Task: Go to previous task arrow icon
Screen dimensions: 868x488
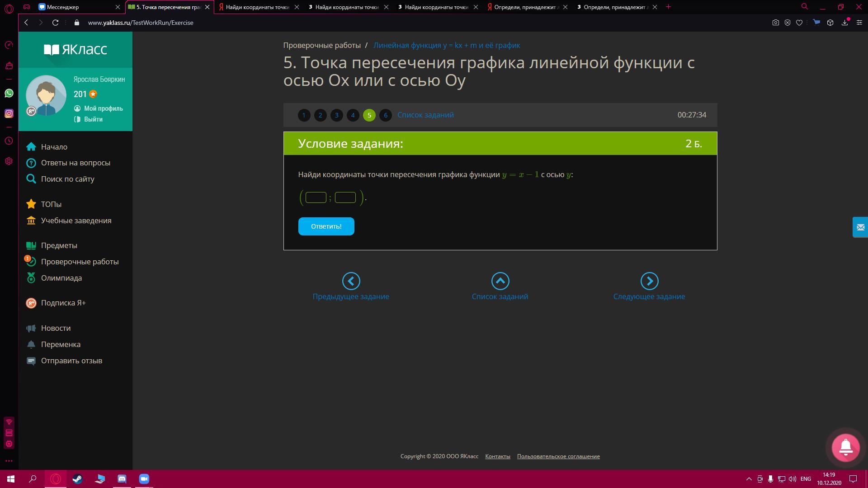Action: tap(351, 281)
